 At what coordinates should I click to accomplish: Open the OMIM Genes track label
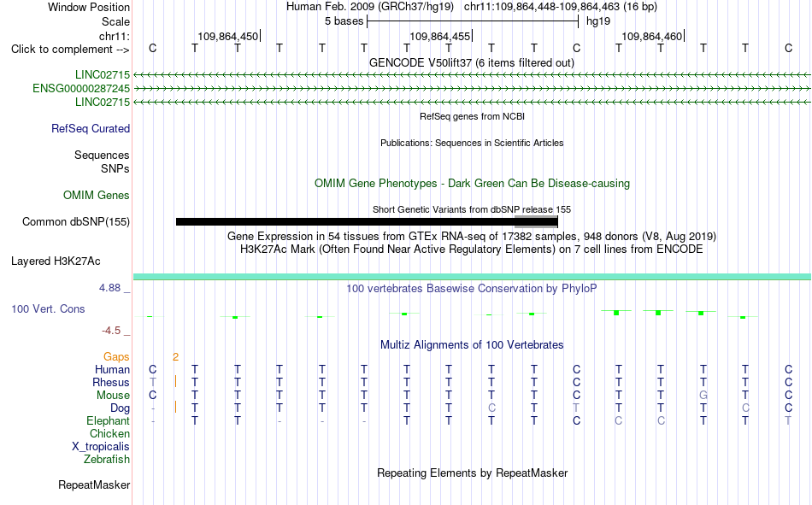point(97,196)
